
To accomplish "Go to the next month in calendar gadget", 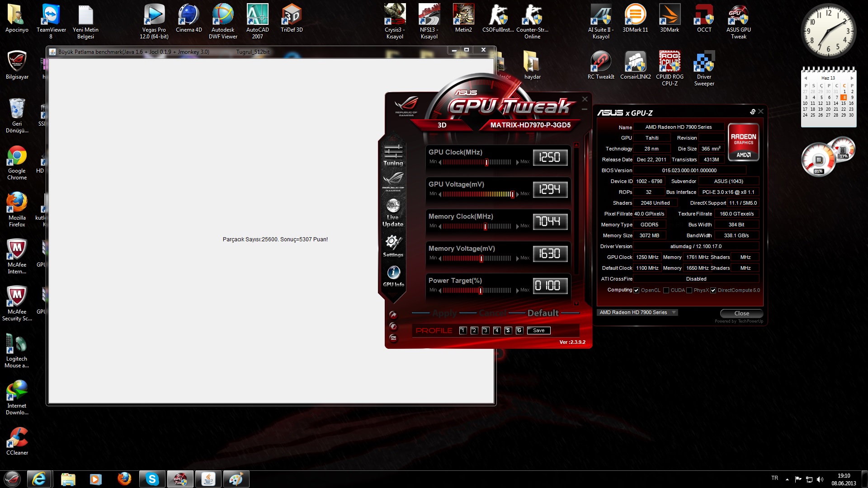I will (852, 78).
